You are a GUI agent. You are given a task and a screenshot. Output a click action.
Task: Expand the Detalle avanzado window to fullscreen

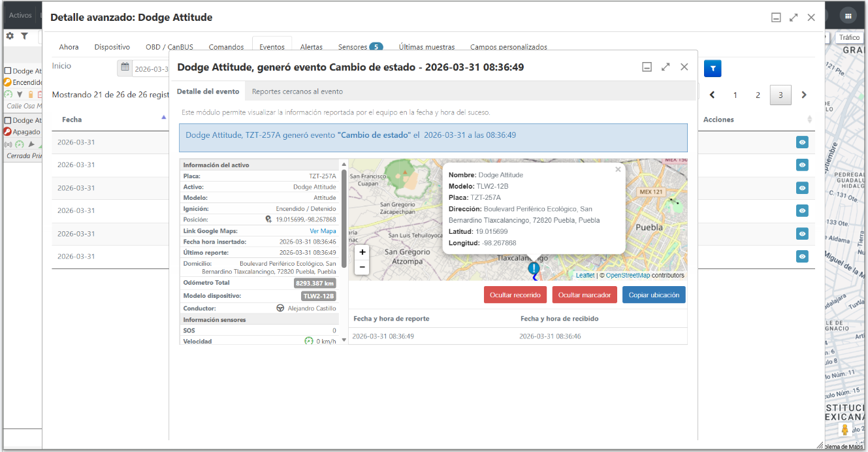[x=794, y=18]
